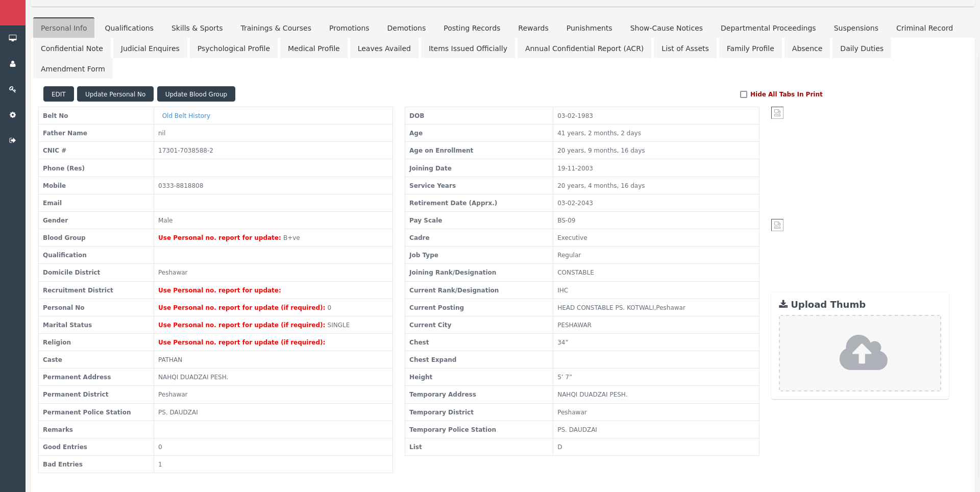This screenshot has height=492, width=980.
Task: Open Items Issued Officially tab
Action: (x=468, y=48)
